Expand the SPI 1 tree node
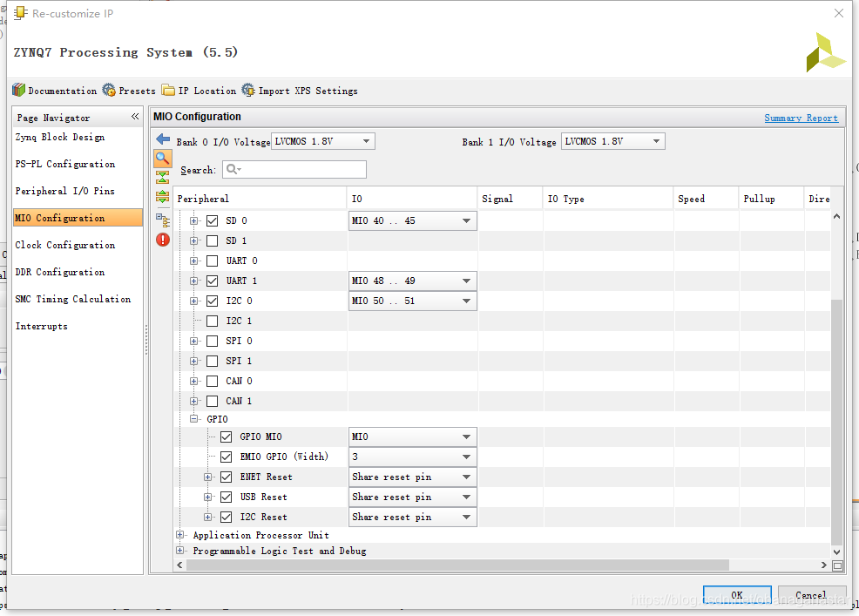This screenshot has height=616, width=859. (193, 362)
